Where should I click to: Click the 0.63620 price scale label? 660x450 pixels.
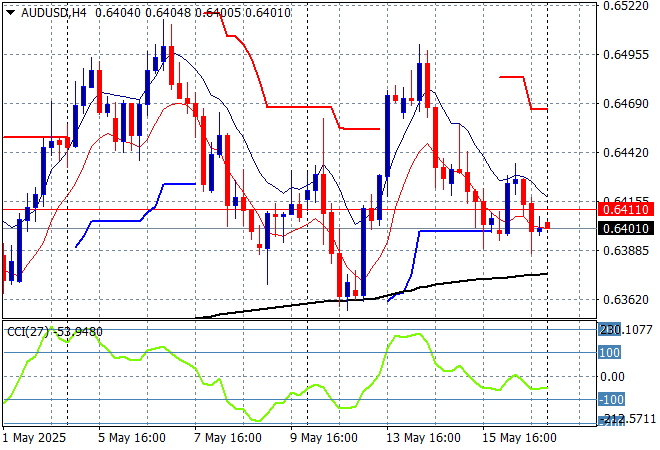click(626, 299)
